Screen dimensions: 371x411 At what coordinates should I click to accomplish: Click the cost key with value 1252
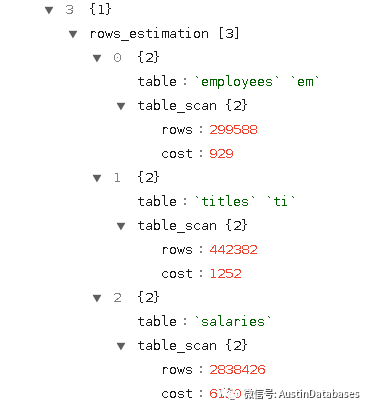177,274
